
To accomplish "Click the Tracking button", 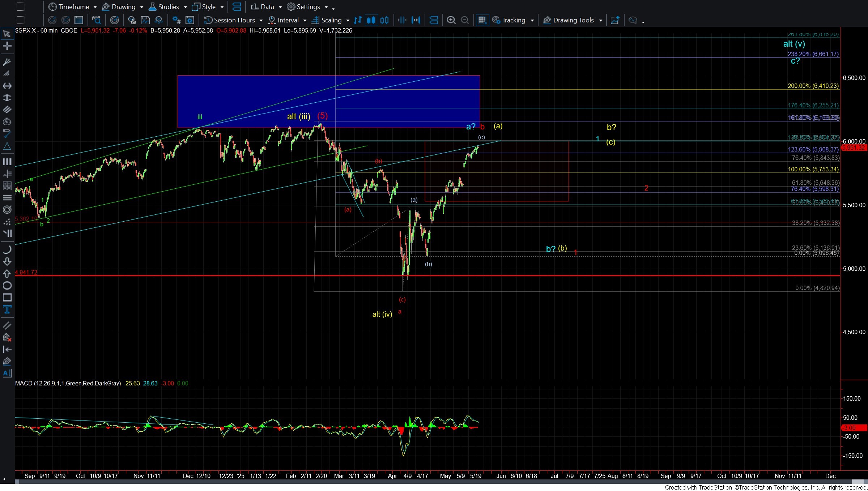I will pyautogui.click(x=509, y=20).
